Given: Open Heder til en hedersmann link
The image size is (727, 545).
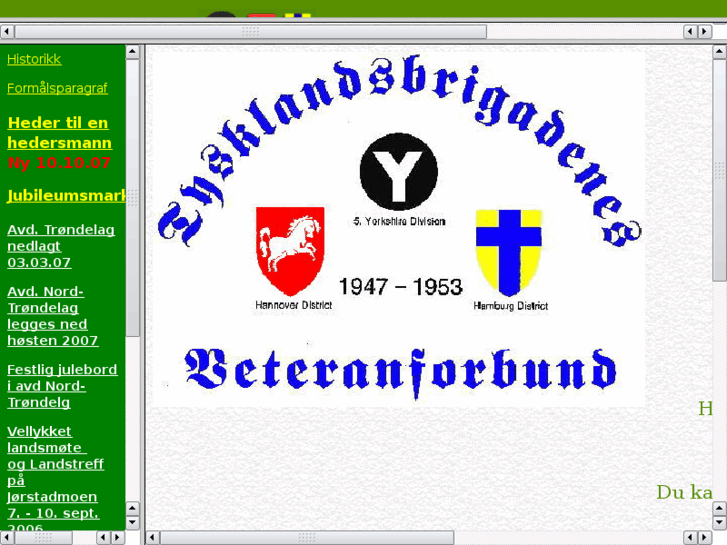Looking at the screenshot, I should [x=59, y=133].
